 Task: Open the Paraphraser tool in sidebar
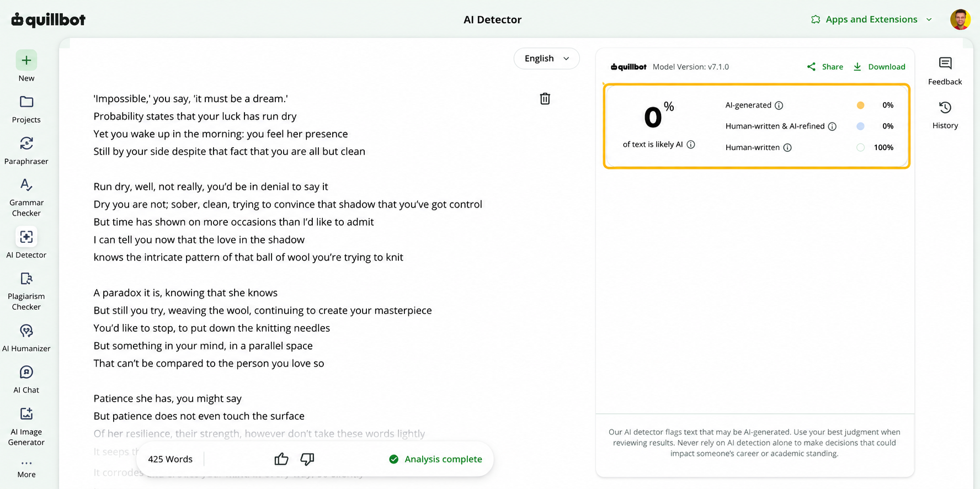[x=26, y=151]
